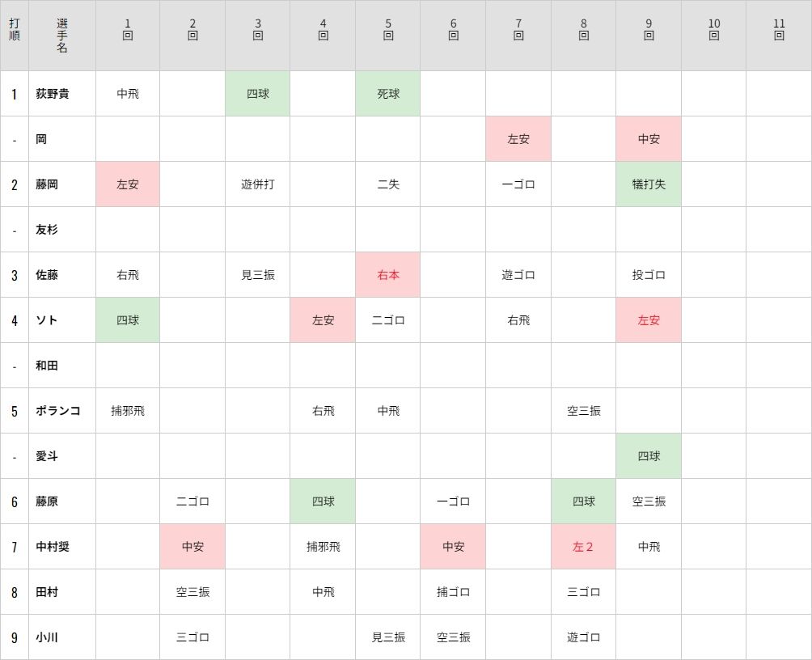Click 中村奨's 中安 in 2回
The width and height of the screenshot is (812, 660).
click(x=192, y=547)
